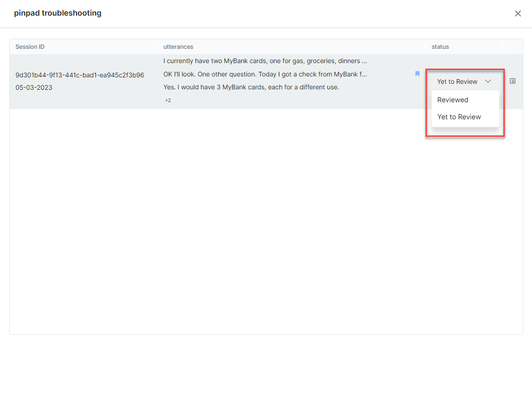532x414 pixels.
Task: Click divider between utterances and status headers
Action: click(x=426, y=47)
